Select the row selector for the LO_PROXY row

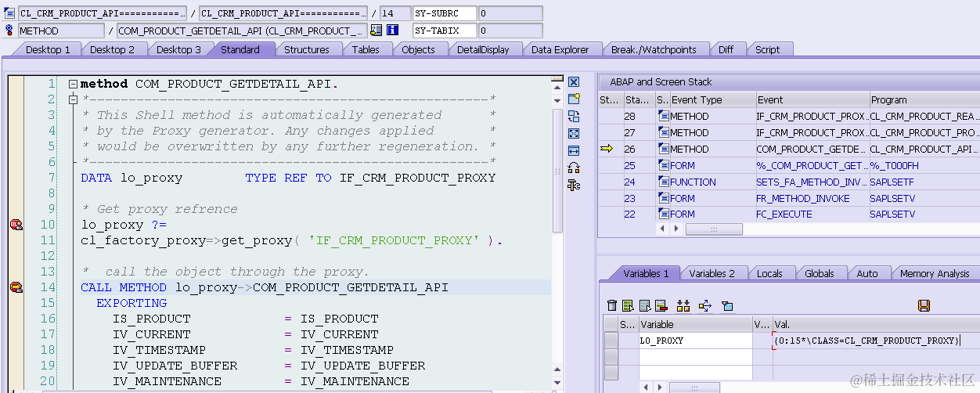(610, 341)
